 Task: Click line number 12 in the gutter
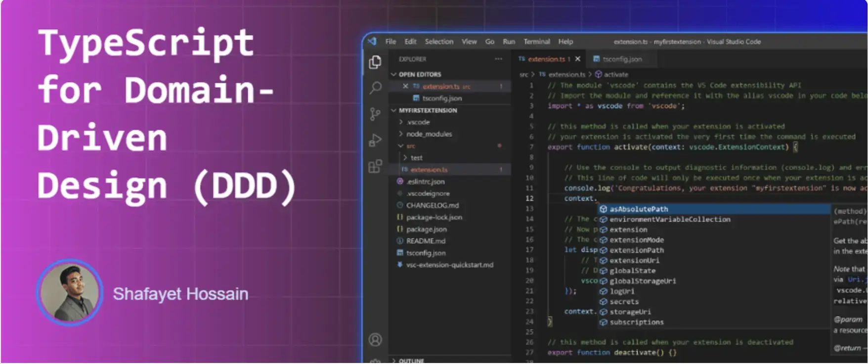(x=529, y=198)
